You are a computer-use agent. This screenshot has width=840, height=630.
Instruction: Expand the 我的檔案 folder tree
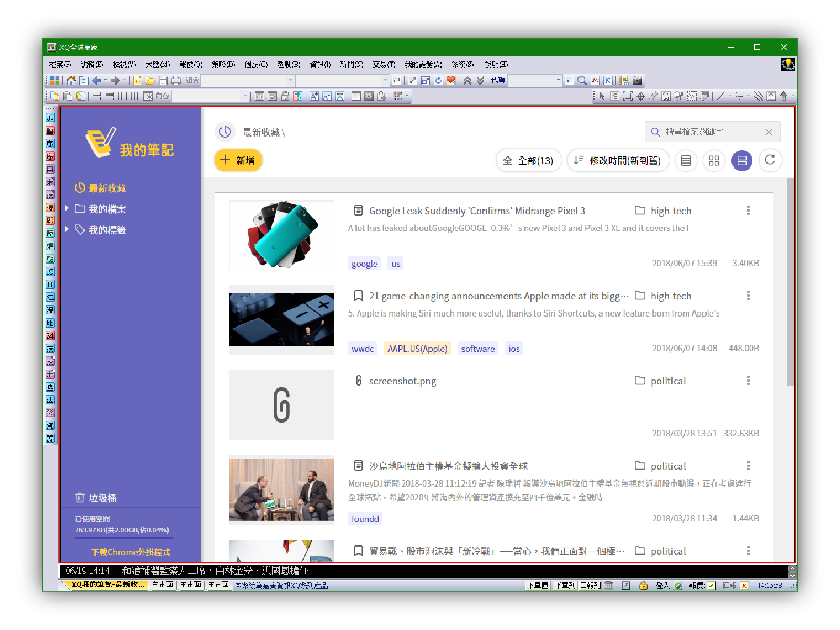67,208
